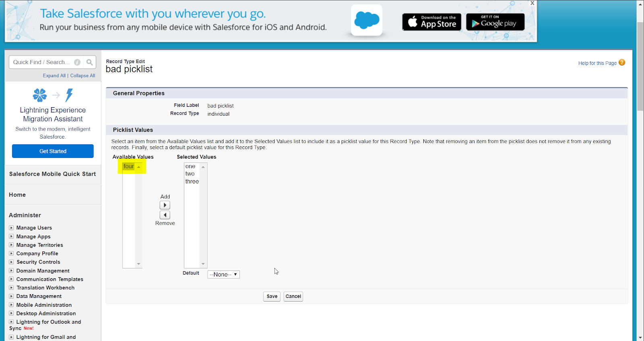Click the Quick Find info icon
Screen dimensions: 644x341
coord(77,62)
